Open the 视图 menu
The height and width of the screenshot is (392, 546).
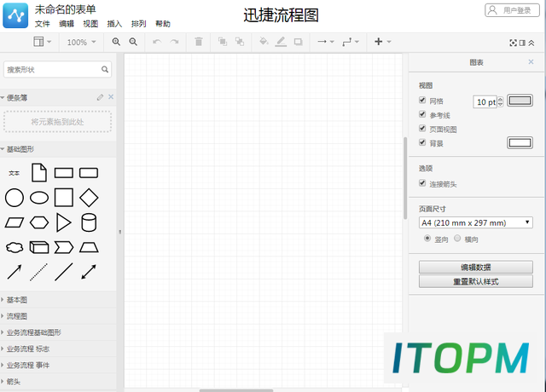(x=90, y=24)
